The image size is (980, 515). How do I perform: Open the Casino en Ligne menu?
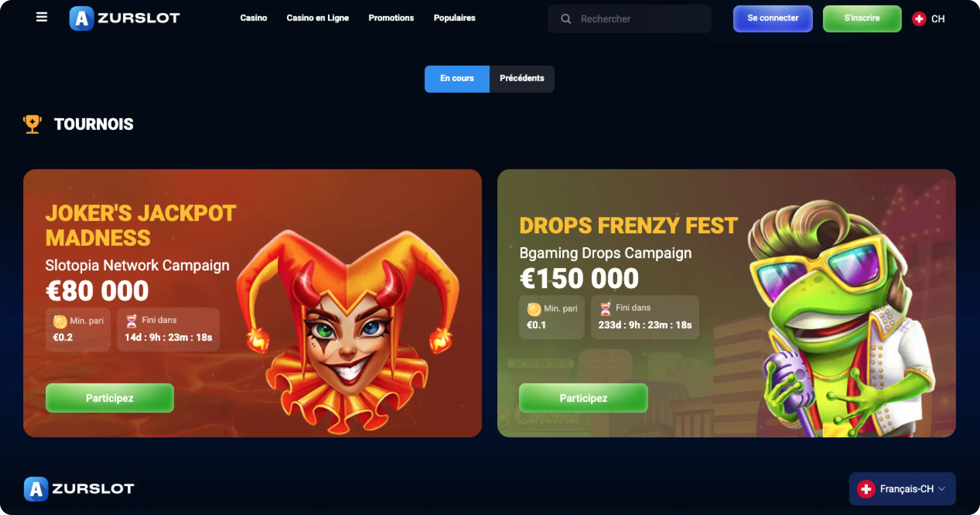[318, 18]
